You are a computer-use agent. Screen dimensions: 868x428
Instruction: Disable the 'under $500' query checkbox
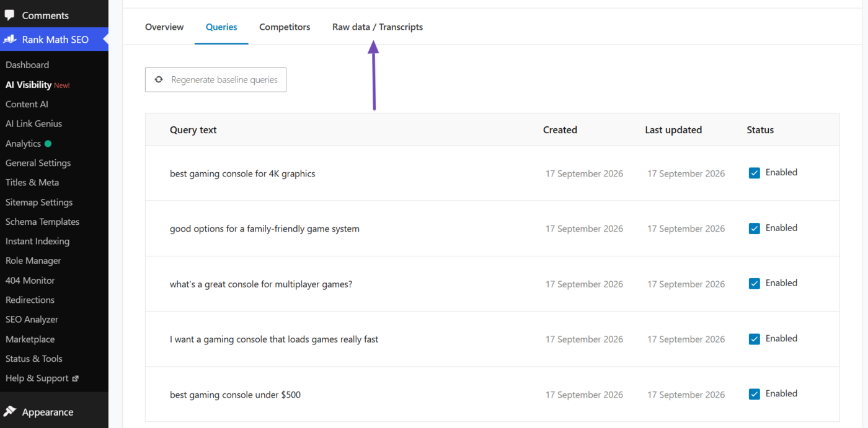click(755, 394)
